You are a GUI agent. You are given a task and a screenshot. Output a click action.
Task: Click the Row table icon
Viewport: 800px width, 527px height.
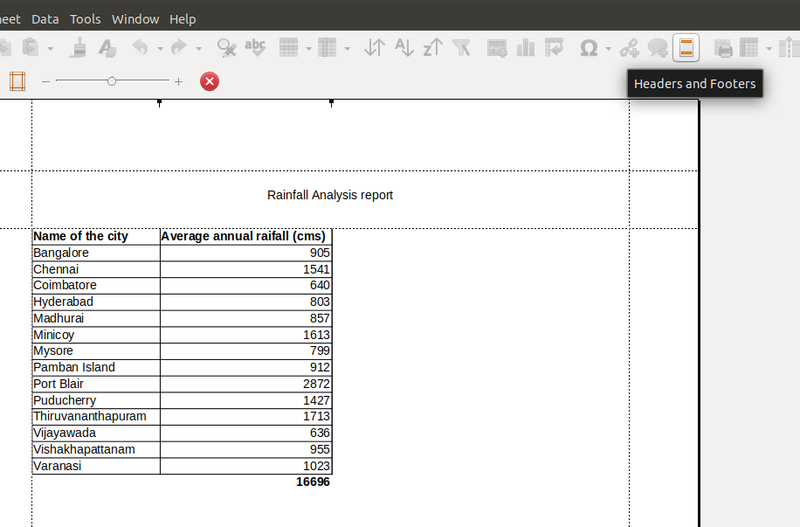(x=288, y=48)
